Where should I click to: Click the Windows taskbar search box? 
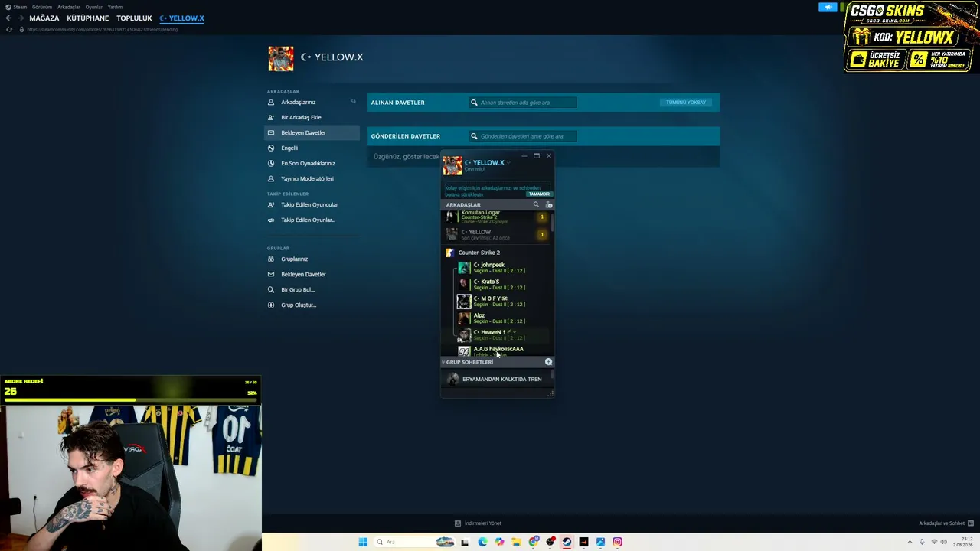(416, 542)
